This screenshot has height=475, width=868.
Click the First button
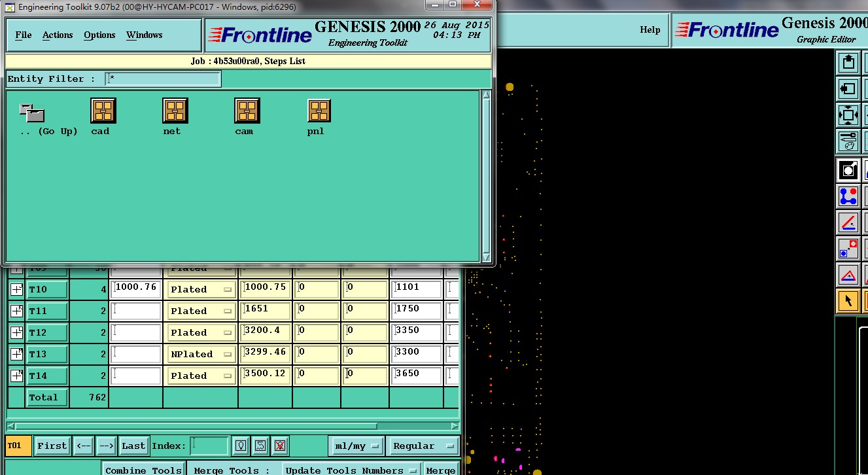52,446
